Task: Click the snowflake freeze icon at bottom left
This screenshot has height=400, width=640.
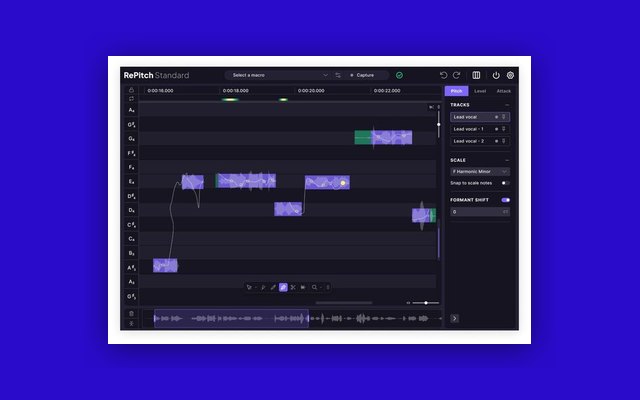Action: [131, 323]
